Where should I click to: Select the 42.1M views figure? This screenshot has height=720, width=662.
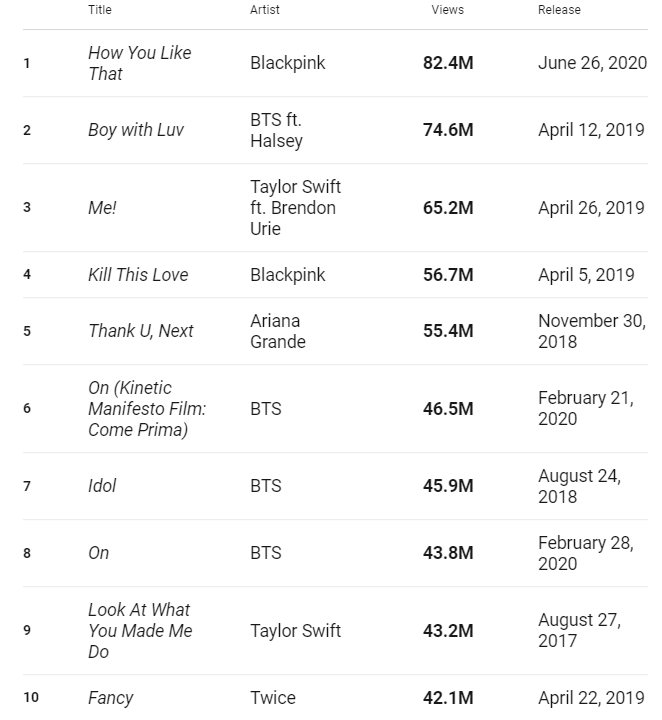[448, 698]
